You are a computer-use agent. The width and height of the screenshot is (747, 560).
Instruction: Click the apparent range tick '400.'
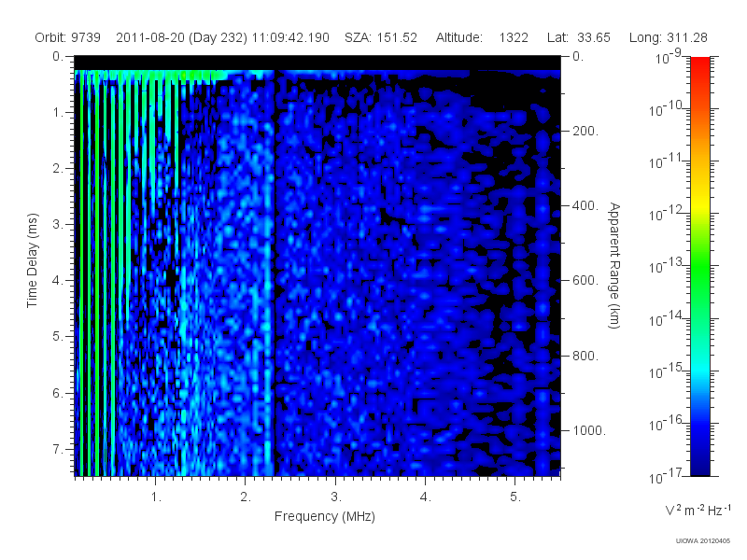click(585, 205)
